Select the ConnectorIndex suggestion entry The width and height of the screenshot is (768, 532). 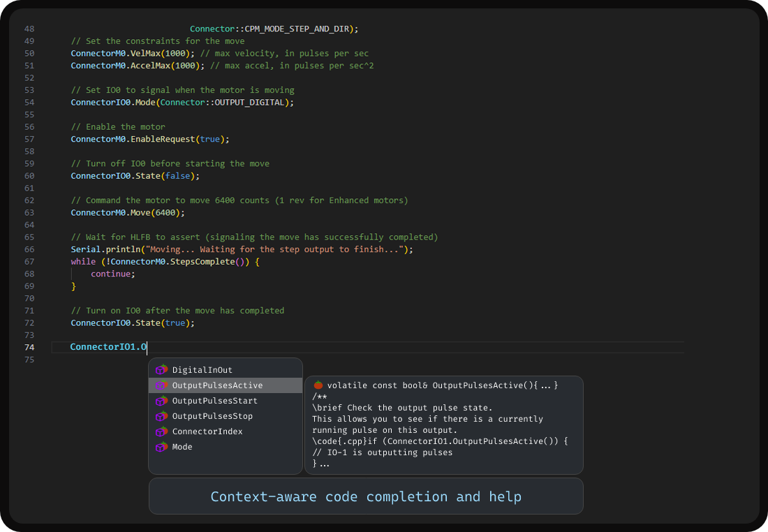(207, 431)
